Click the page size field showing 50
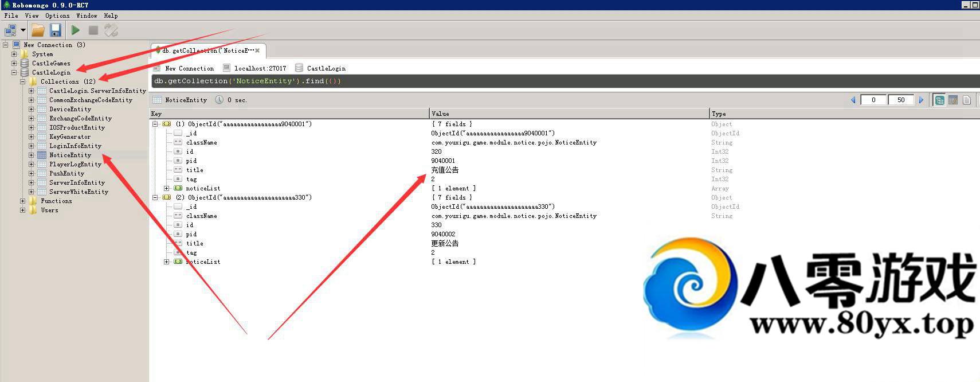This screenshot has height=382, width=980. (x=901, y=100)
